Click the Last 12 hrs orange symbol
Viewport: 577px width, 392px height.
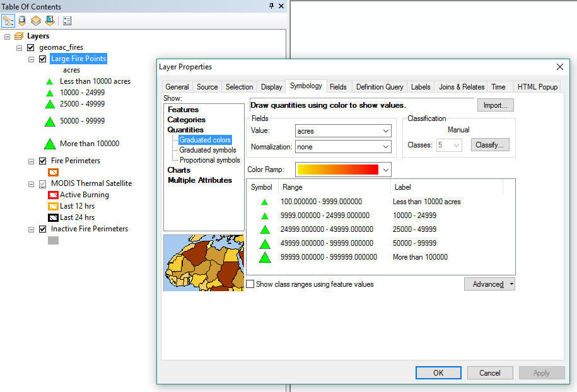tap(54, 206)
